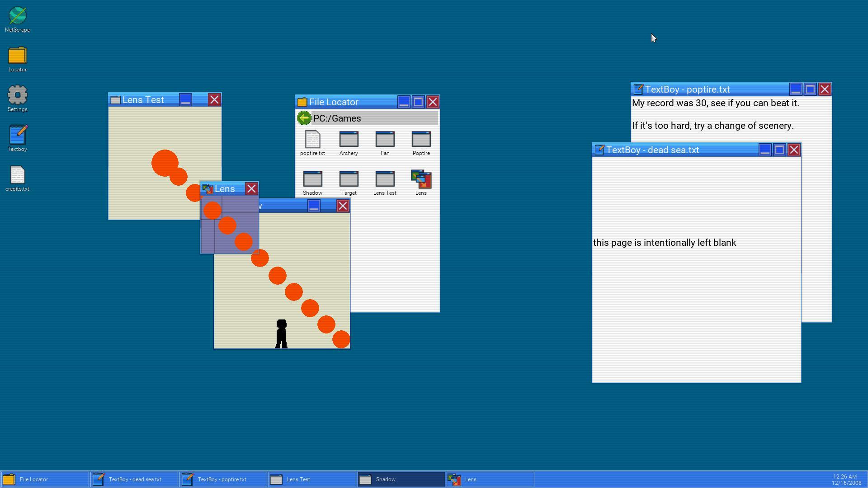Launch the Shadow program icon in File Locator

[312, 183]
